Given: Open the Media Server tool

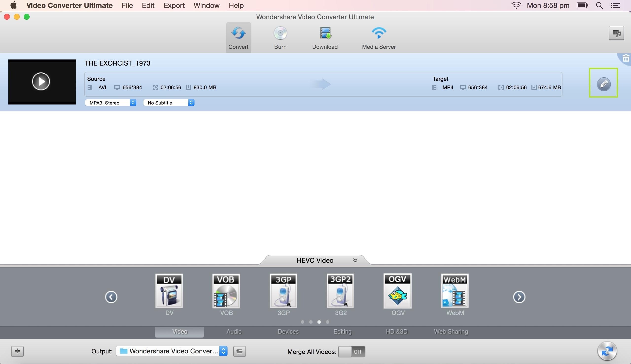Looking at the screenshot, I should (379, 37).
